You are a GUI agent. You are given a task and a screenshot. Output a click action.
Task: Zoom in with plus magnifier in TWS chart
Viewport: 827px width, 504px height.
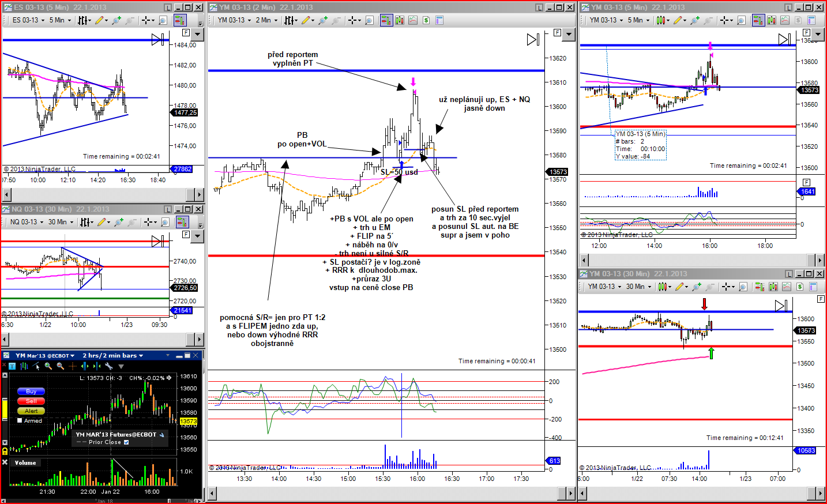click(x=48, y=366)
